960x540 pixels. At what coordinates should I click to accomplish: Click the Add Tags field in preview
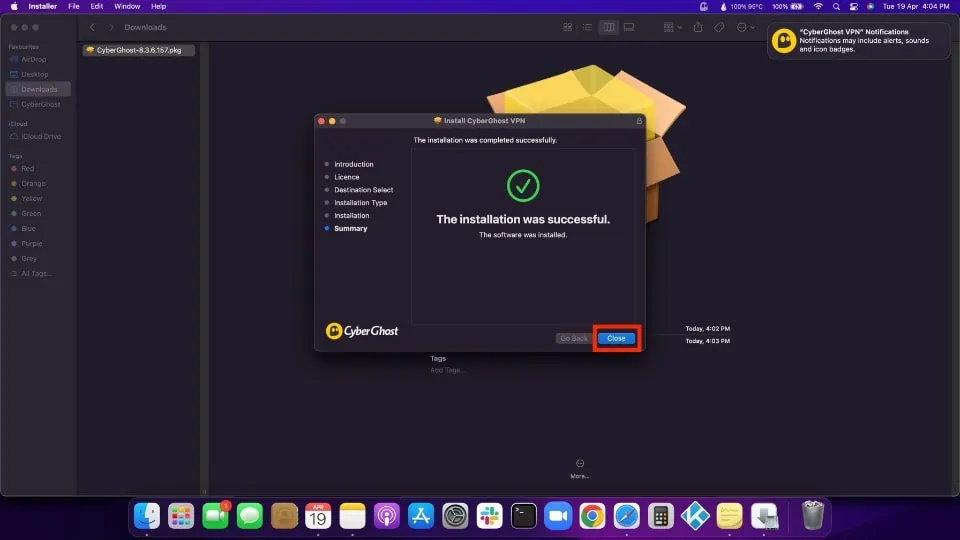pyautogui.click(x=447, y=370)
